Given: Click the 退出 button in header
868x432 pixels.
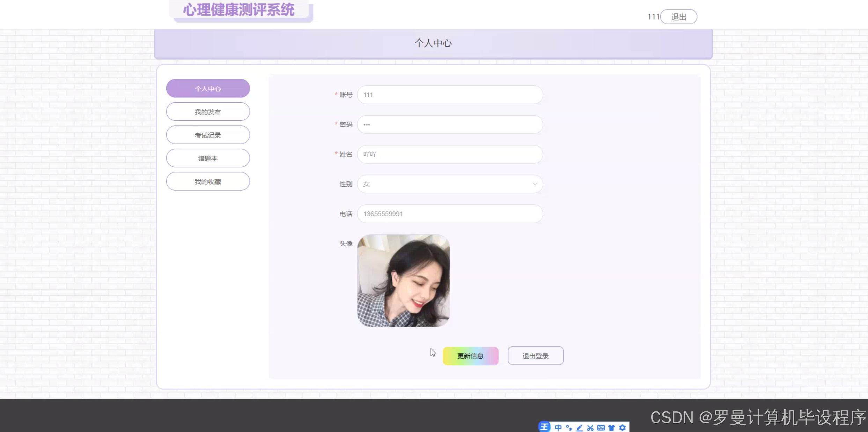Looking at the screenshot, I should [678, 17].
